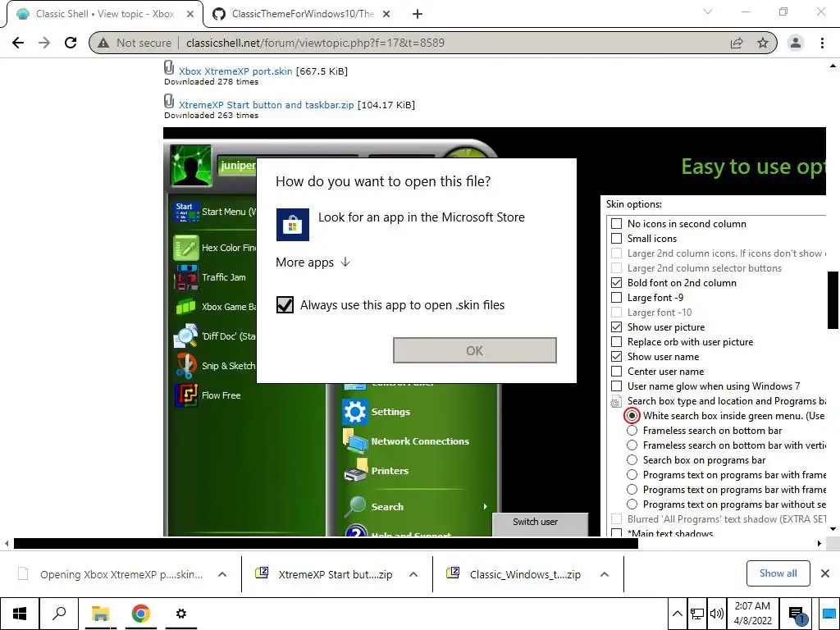This screenshot has width=840, height=630.
Task: Click Show all downloads button
Action: [778, 573]
